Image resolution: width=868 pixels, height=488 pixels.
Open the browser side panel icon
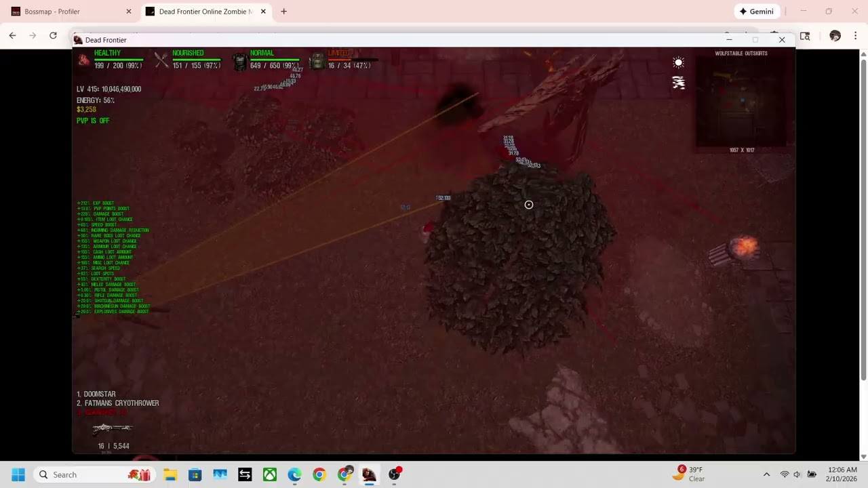[x=805, y=36]
